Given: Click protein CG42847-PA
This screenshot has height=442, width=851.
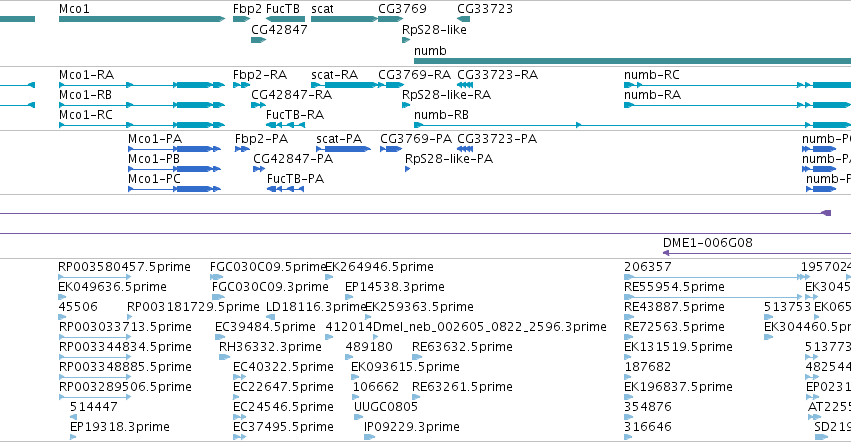Looking at the screenshot, I should (x=259, y=169).
